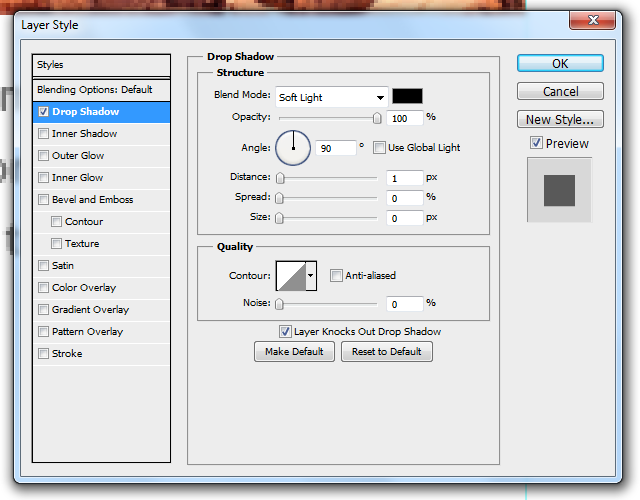
Task: Select the Drop Shadow style row
Action: [x=101, y=112]
